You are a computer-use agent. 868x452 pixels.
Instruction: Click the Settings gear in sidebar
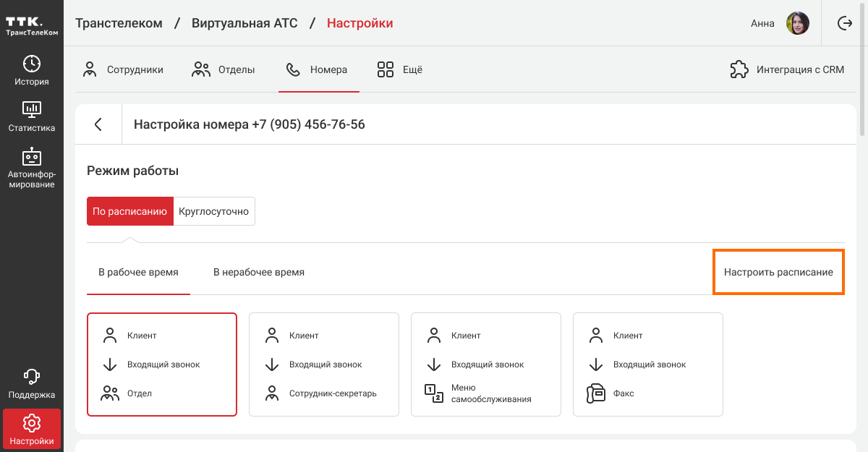click(32, 423)
